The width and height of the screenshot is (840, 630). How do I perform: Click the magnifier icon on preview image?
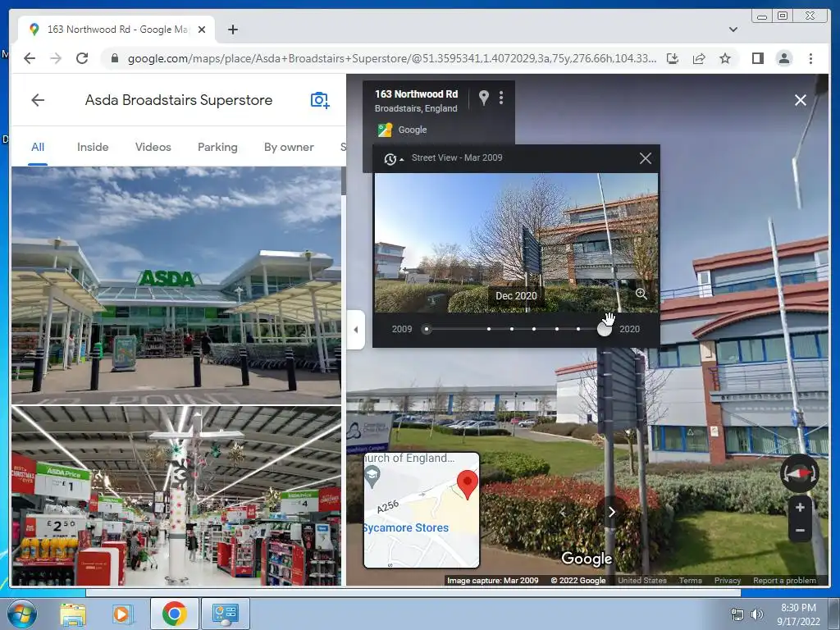click(641, 294)
